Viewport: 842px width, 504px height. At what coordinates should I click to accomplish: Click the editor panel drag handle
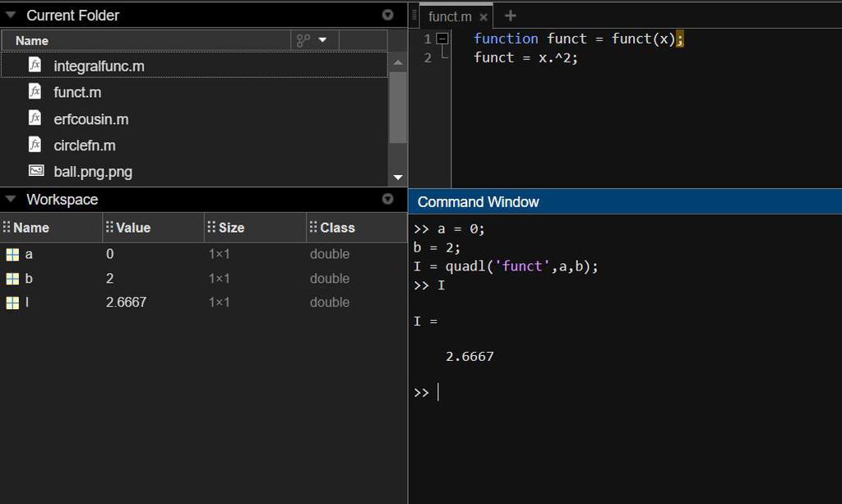pyautogui.click(x=414, y=16)
